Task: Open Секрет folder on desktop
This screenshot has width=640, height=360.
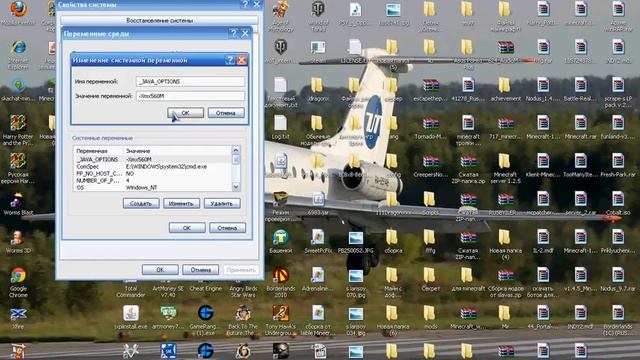Action: tap(430, 280)
